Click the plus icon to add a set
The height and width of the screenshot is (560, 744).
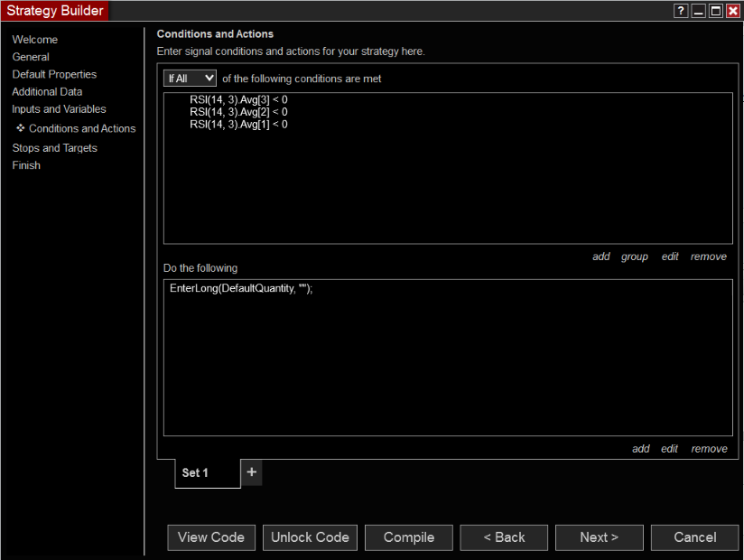(x=252, y=472)
